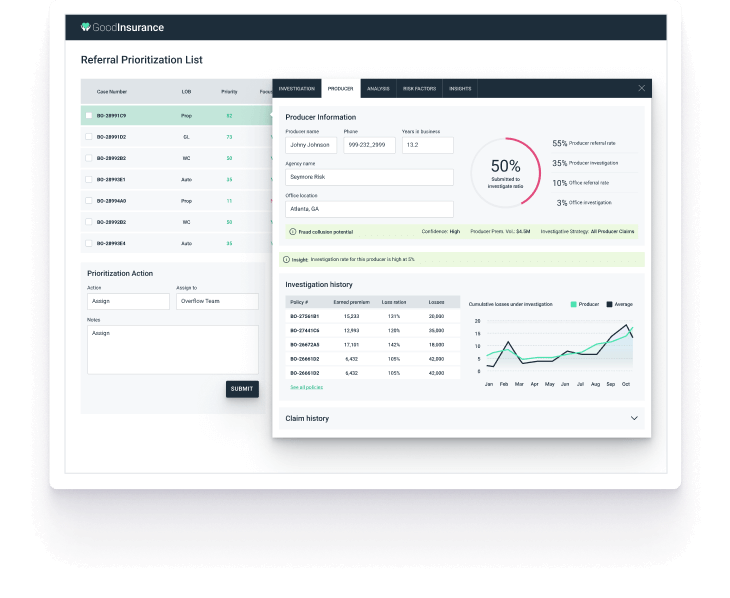
Task: Click the GL line of business cell
Action: tap(186, 137)
